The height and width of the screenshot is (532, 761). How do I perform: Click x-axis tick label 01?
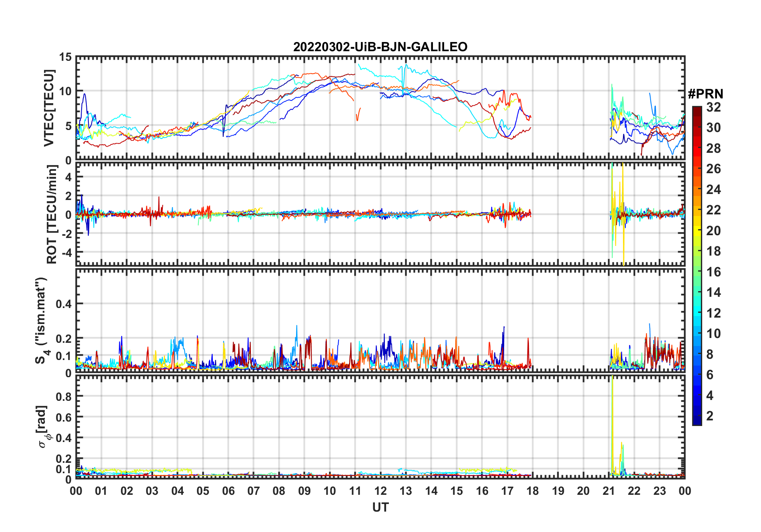tap(101, 491)
